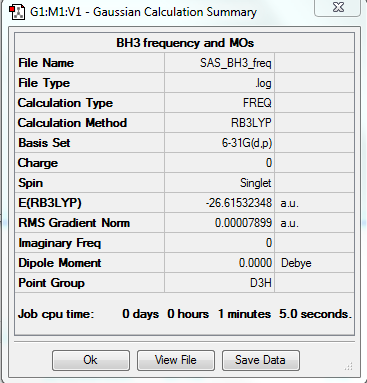Viewport: 367px width, 383px height.
Task: Click the Charge value cell
Action: coord(219,163)
